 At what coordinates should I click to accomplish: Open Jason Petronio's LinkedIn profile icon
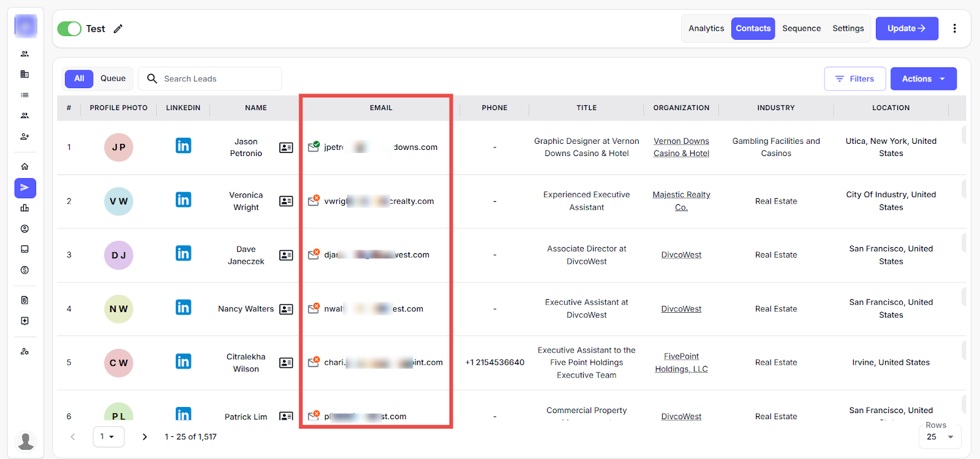tap(183, 146)
